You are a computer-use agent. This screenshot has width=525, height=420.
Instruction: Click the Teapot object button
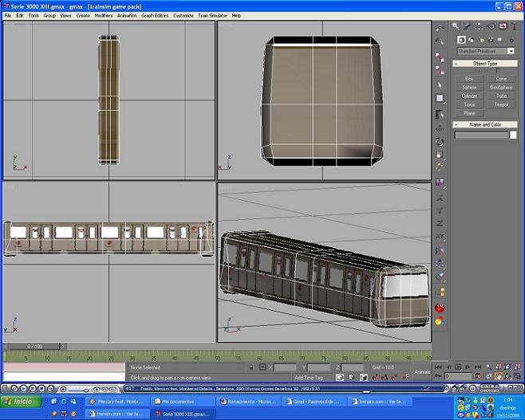point(500,104)
